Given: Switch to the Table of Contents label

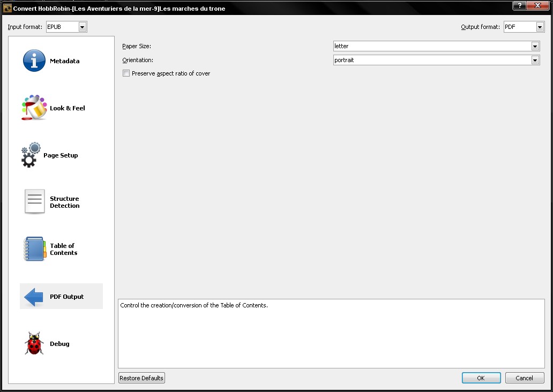Looking at the screenshot, I should [63, 249].
